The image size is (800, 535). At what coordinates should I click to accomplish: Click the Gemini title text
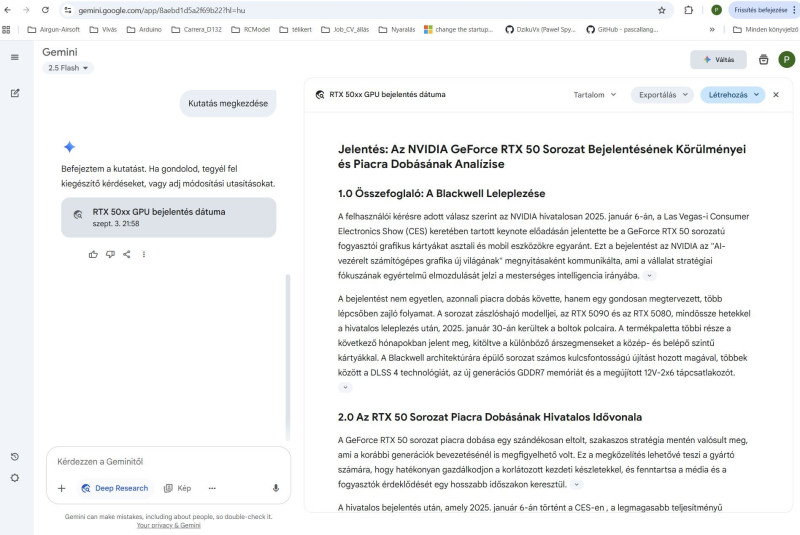pyautogui.click(x=60, y=52)
